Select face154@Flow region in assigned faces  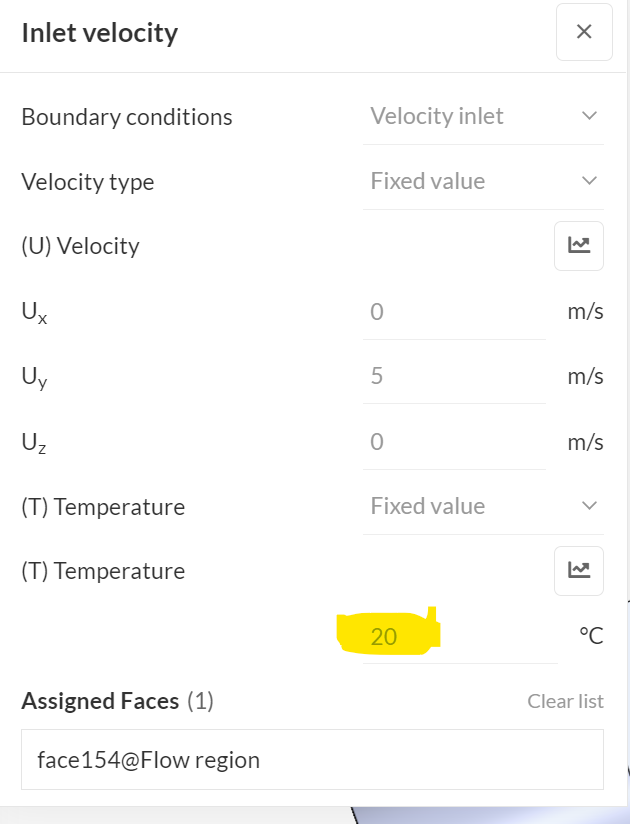coord(148,760)
